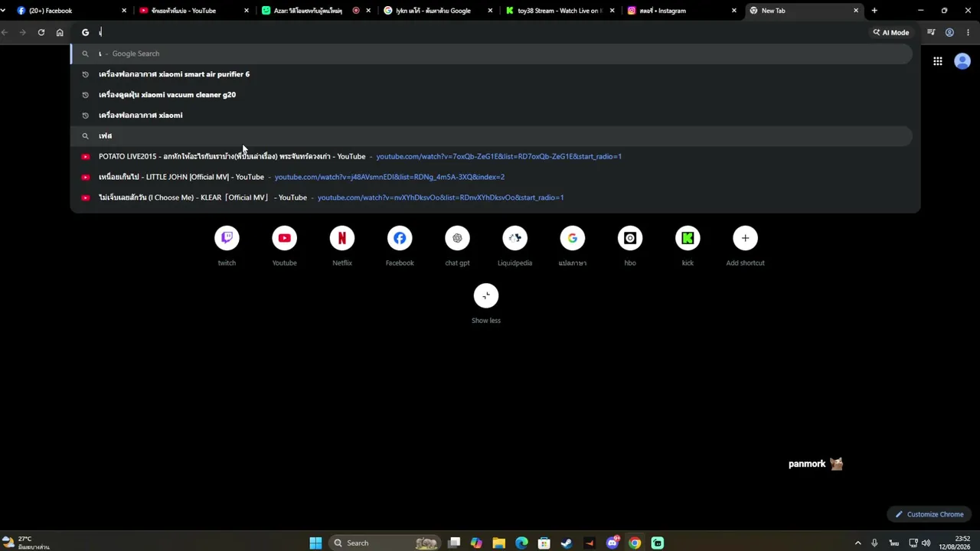This screenshot has width=980, height=551.
Task: Open the Chrome profile icon in toolbar
Action: click(x=949, y=32)
